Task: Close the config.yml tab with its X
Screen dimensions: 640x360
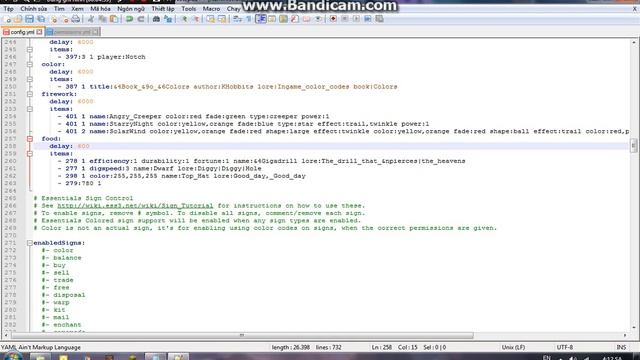Action: (39, 32)
